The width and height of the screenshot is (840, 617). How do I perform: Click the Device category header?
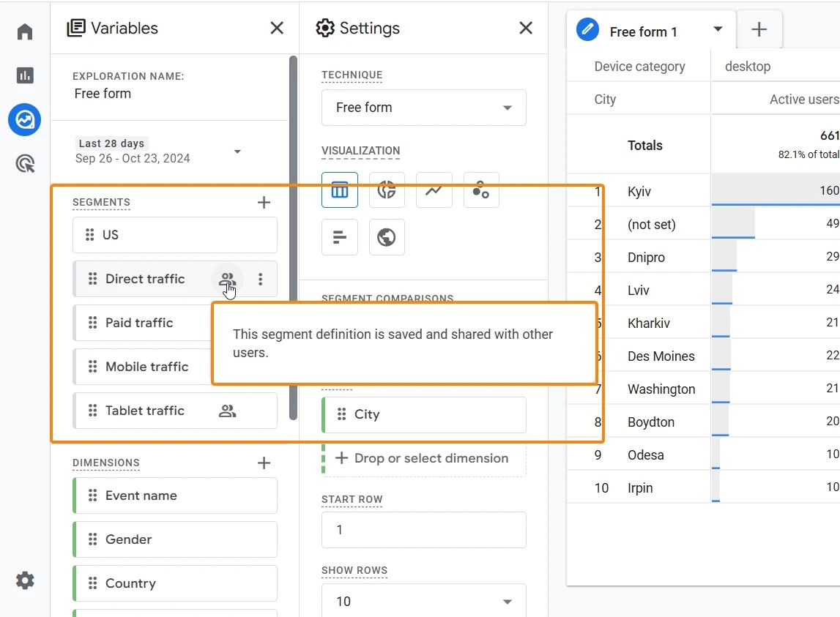pyautogui.click(x=639, y=67)
